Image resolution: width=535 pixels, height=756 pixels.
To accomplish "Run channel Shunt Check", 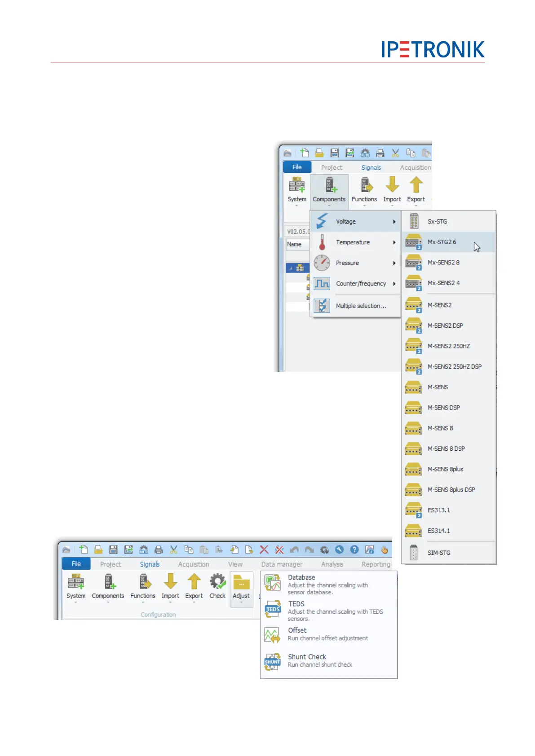I will click(x=329, y=661).
